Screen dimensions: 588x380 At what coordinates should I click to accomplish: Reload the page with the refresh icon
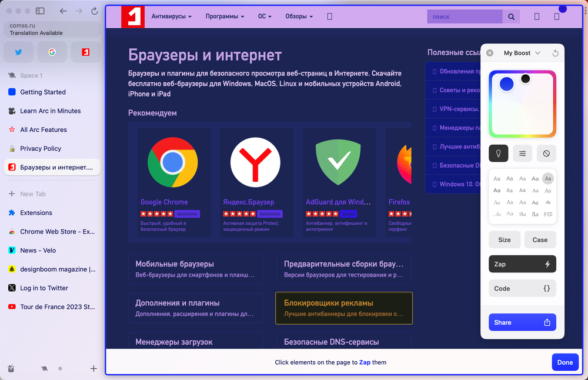click(95, 11)
